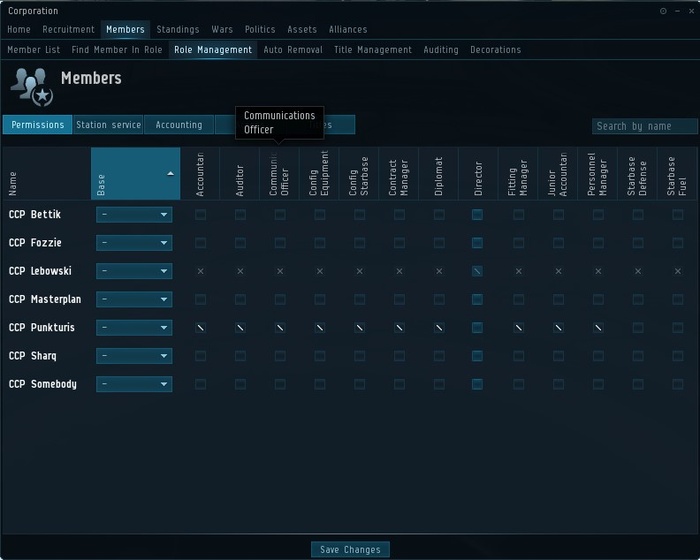Sort by Base column arrow
The image size is (700, 560).
tap(171, 173)
